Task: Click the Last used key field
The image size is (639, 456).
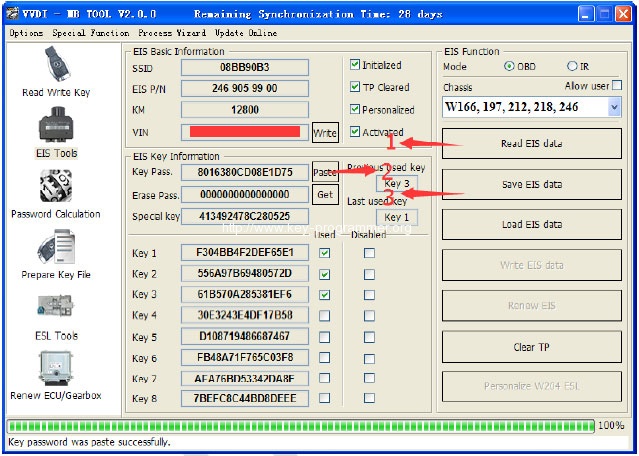Action: [x=397, y=217]
